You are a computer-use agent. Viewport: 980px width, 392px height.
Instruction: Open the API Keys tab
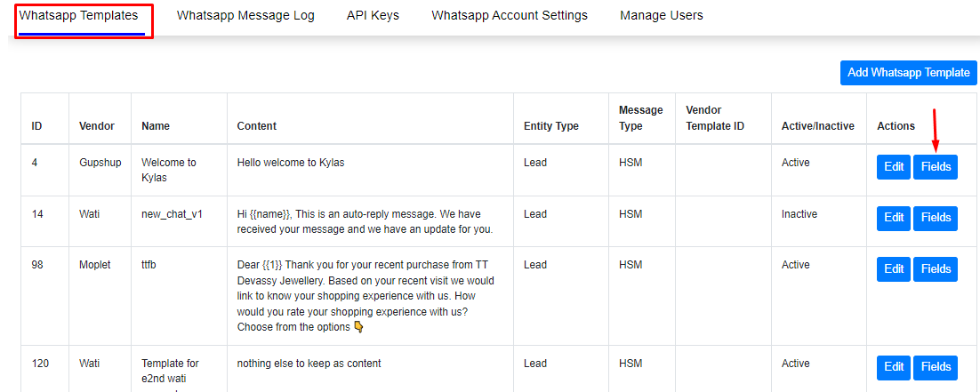pyautogui.click(x=374, y=15)
